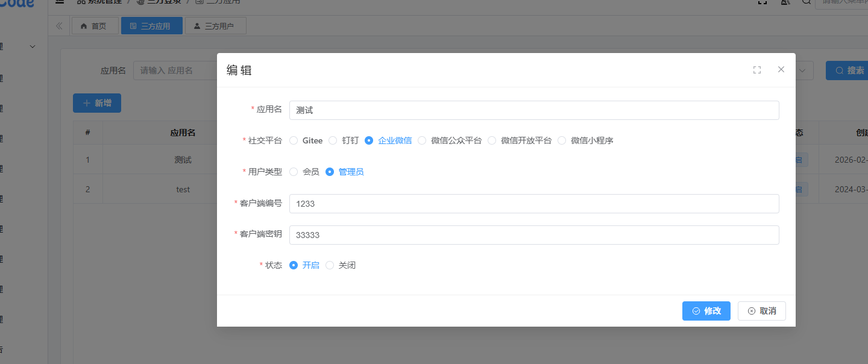Select the Gitee social platform option
868x364 pixels.
click(294, 140)
